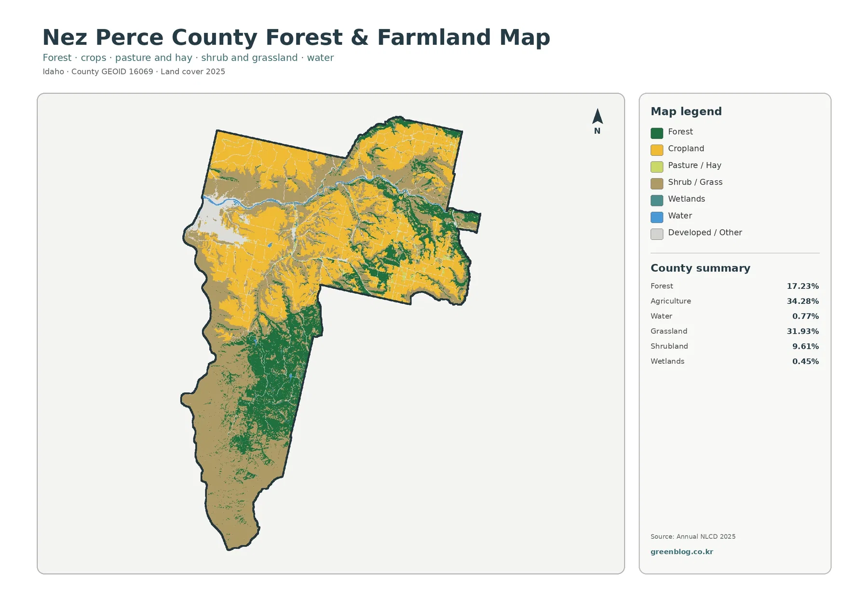Click the 'Source: Annual NLCD 2025' text
The width and height of the screenshot is (868, 614).
[693, 536]
